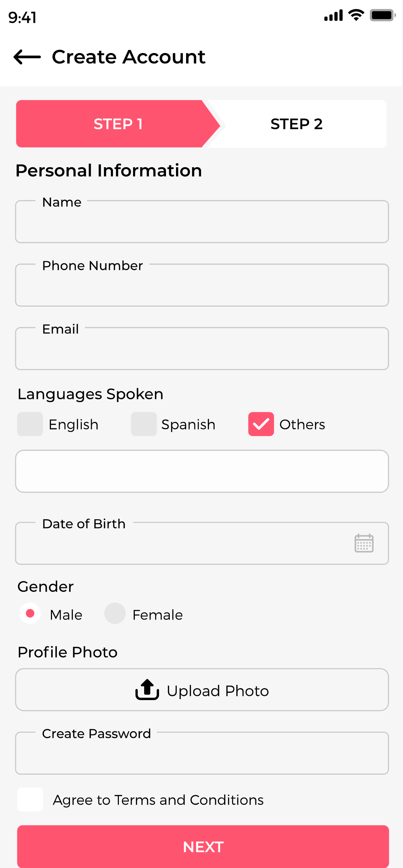
Task: Tap the cellular signal bars icon
Action: pos(333,15)
